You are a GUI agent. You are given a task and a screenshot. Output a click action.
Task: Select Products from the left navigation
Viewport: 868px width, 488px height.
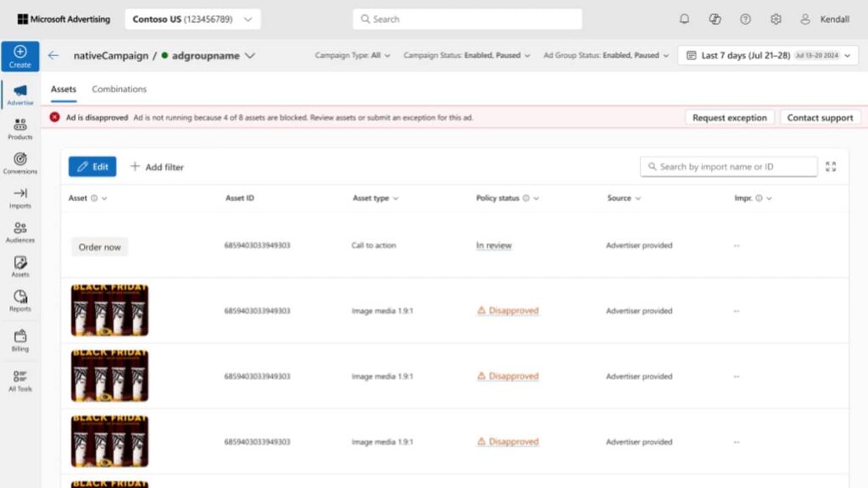(19, 127)
